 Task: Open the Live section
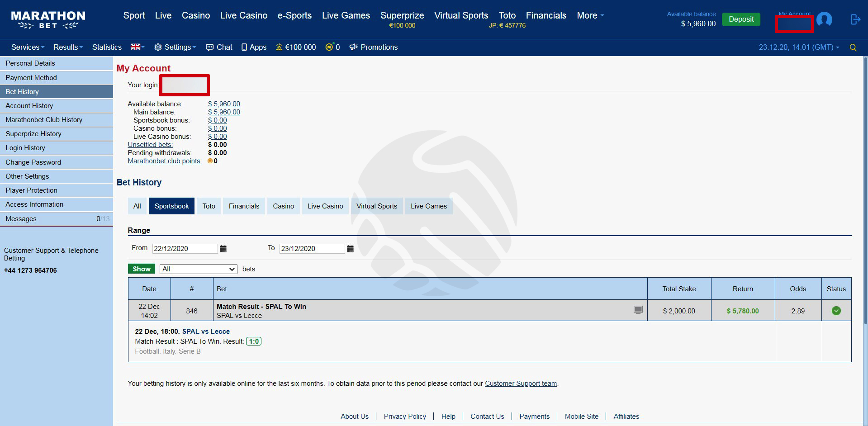[163, 15]
